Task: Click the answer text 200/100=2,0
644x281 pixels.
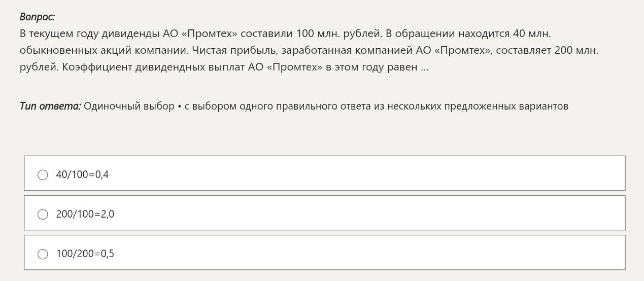Action: [85, 214]
